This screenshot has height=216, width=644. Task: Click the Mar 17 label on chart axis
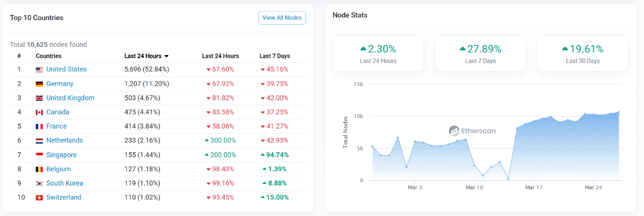[534, 188]
